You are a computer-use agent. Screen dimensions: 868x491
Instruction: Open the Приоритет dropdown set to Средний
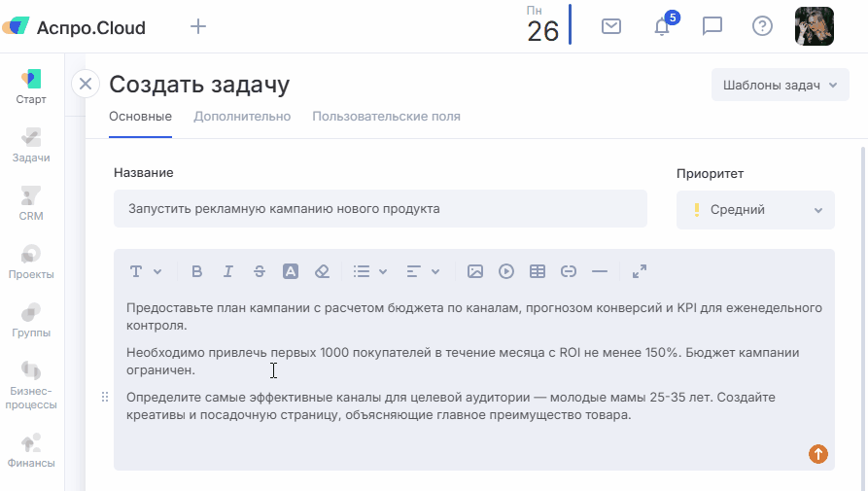[755, 210]
